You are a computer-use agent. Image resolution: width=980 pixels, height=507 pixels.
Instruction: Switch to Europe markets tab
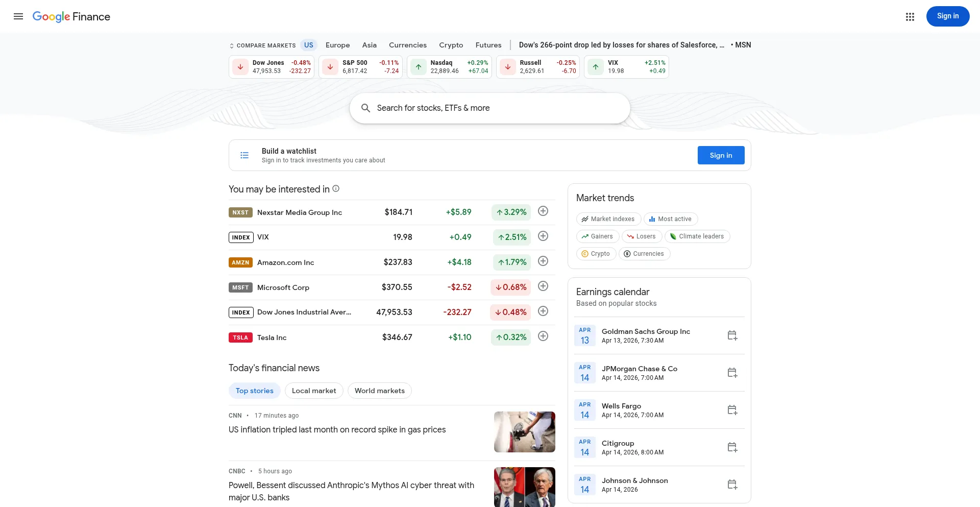338,45
